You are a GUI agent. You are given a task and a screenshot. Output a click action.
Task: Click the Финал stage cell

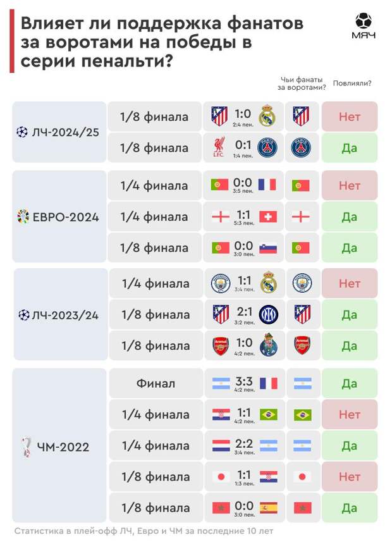156,383
